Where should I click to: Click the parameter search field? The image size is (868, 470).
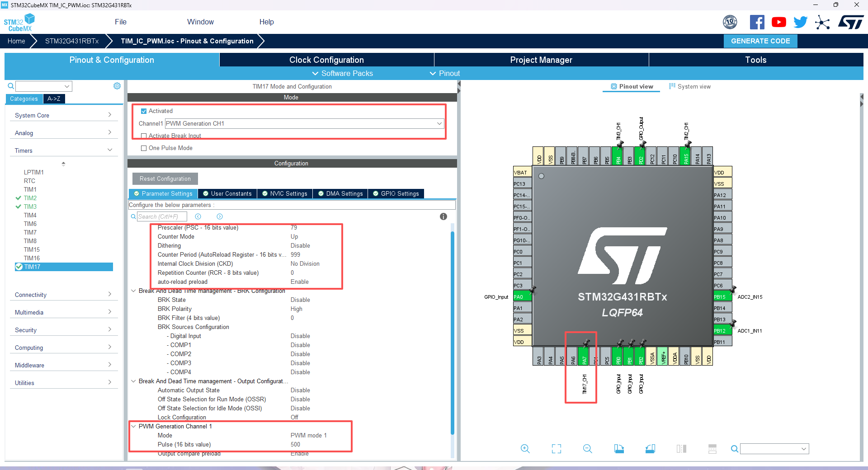click(x=162, y=216)
